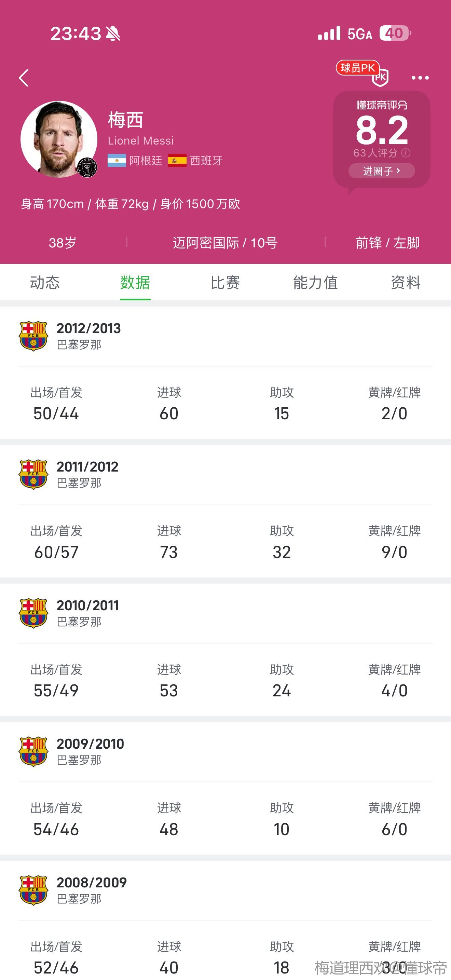Open the 能力值 tab
Screen dimensions: 451x980
315,283
